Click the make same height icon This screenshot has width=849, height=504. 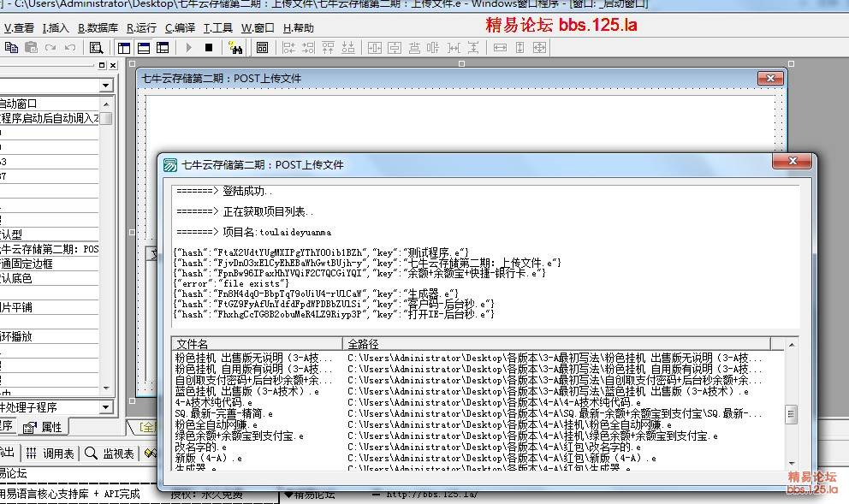pyautogui.click(x=519, y=48)
